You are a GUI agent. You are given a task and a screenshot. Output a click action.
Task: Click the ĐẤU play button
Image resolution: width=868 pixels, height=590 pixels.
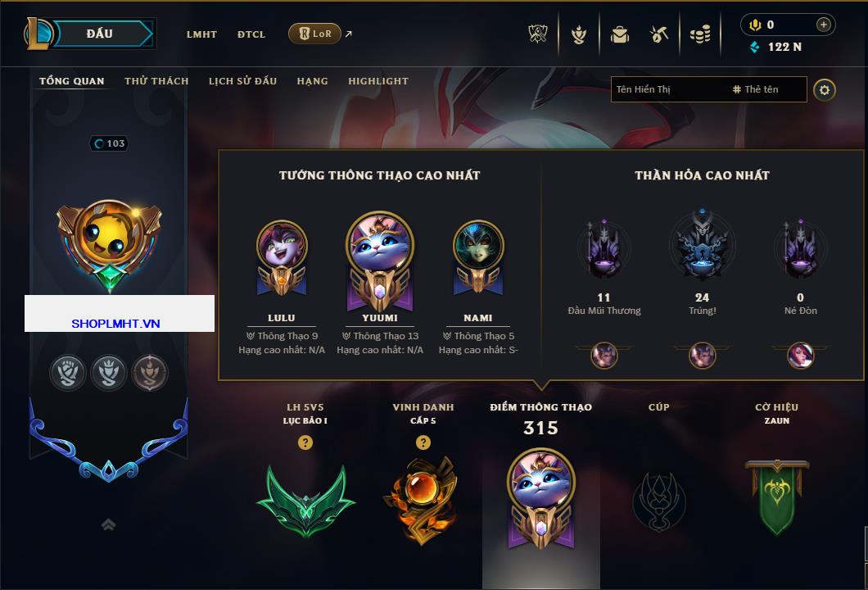click(100, 34)
